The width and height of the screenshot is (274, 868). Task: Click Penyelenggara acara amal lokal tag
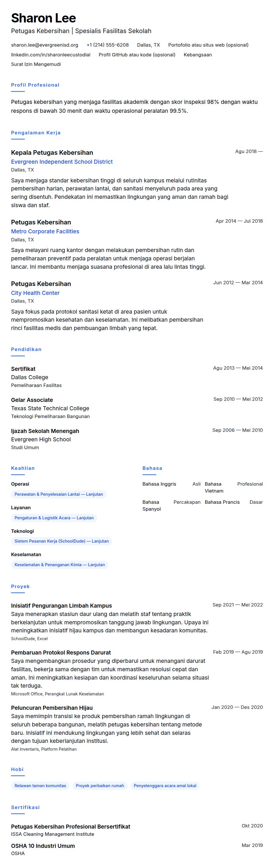(165, 786)
